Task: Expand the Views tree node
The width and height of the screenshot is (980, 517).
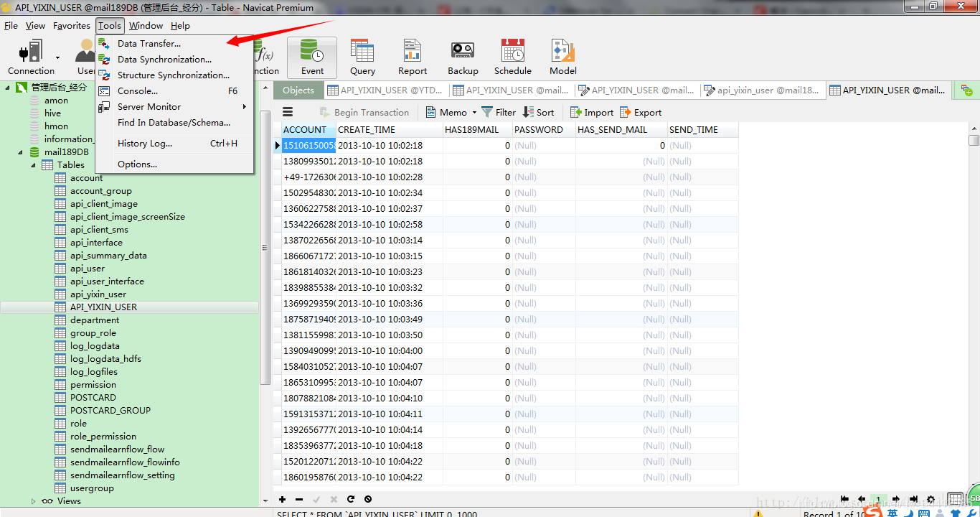Action: coord(34,501)
